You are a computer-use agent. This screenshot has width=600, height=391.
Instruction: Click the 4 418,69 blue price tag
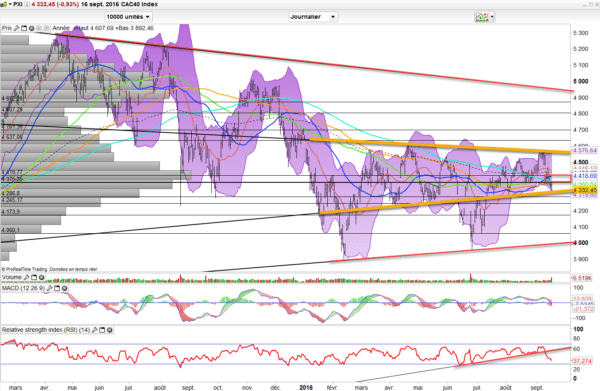point(585,176)
